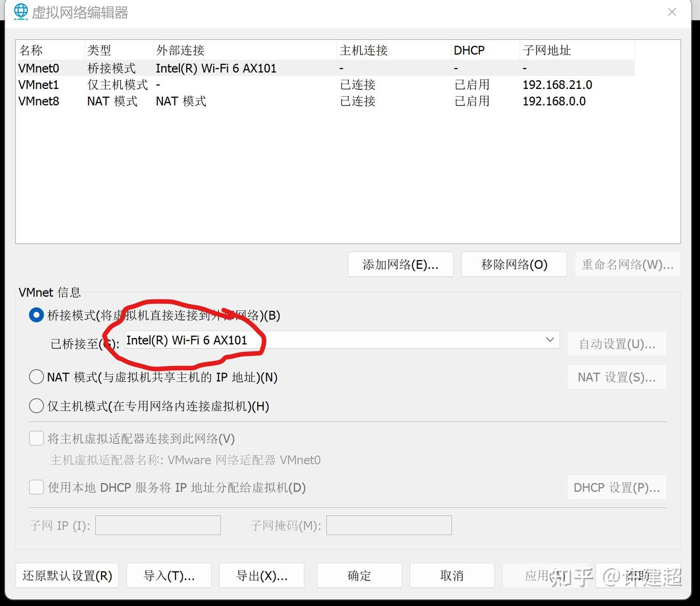Open 自动设置(U) options

(x=616, y=344)
